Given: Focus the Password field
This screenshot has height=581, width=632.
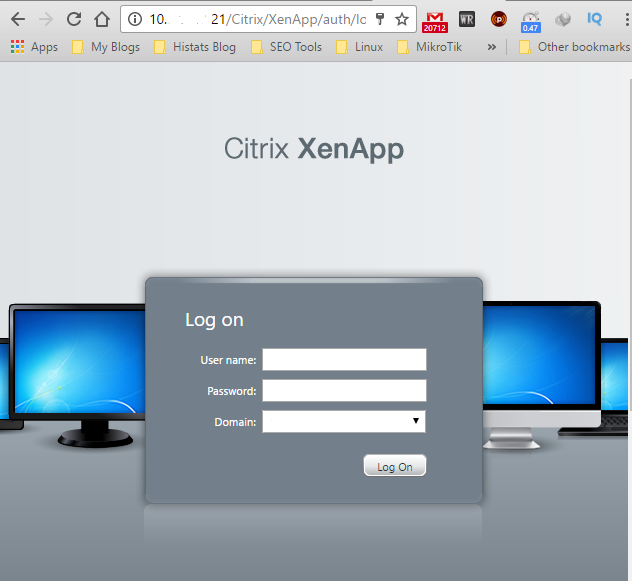Looking at the screenshot, I should (344, 390).
